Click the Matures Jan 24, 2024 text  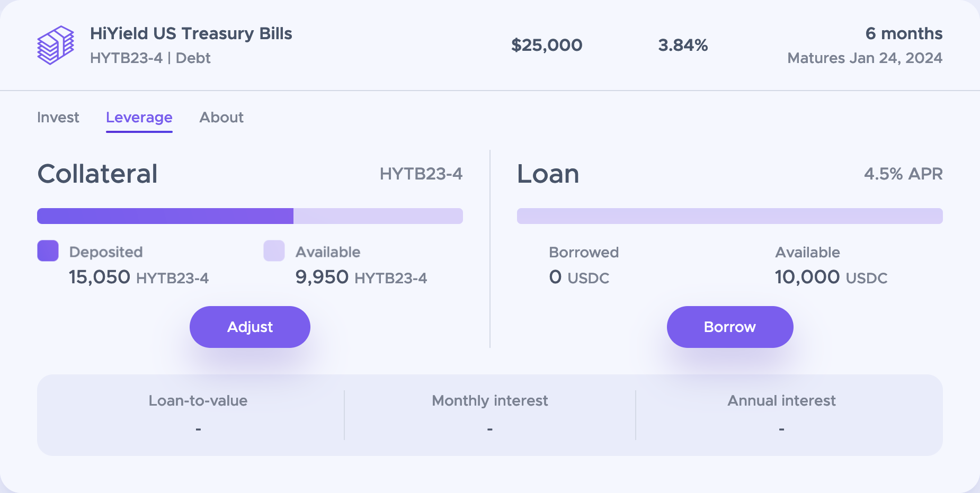865,58
